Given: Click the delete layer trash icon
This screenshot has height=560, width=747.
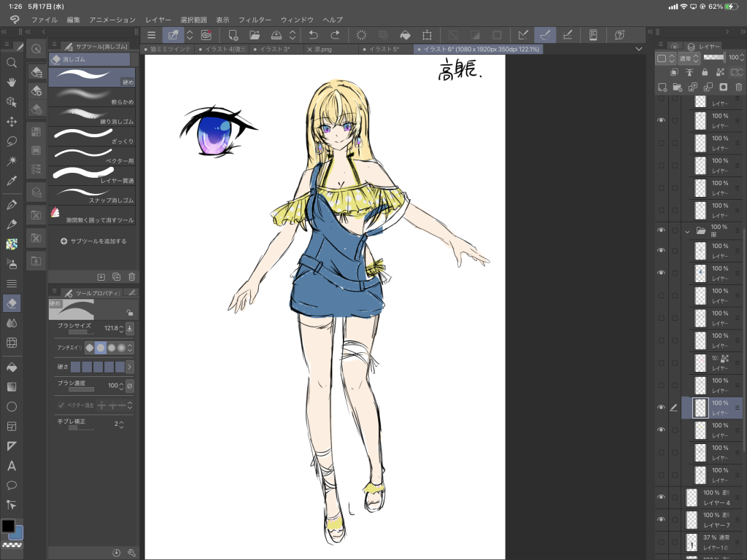Looking at the screenshot, I should point(738,87).
